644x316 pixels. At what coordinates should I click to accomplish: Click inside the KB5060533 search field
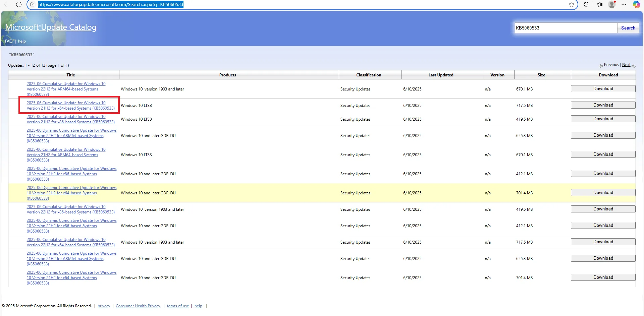(x=566, y=28)
